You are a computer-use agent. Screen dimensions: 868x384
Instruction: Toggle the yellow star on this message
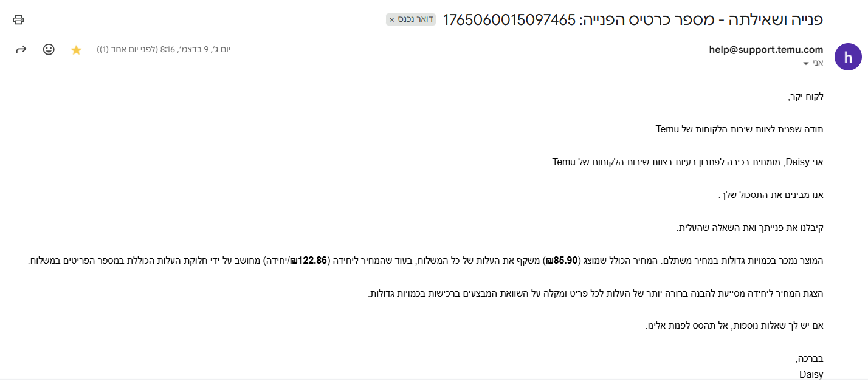76,50
